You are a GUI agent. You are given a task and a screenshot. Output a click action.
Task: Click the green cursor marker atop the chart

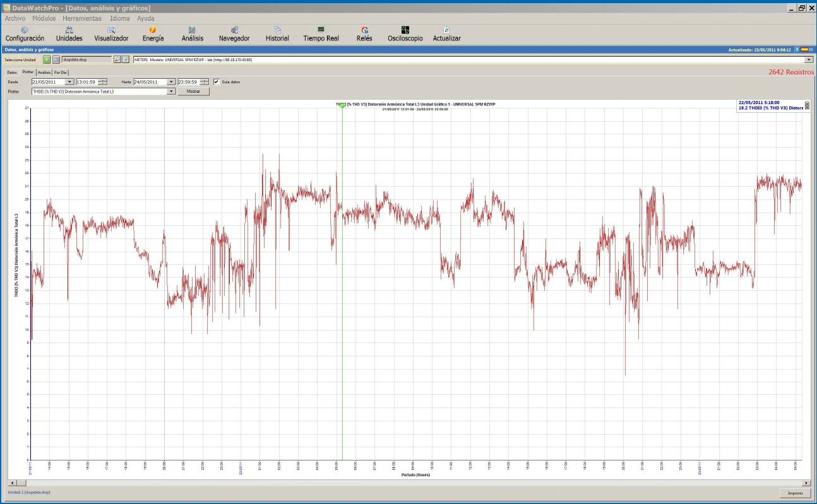[342, 105]
